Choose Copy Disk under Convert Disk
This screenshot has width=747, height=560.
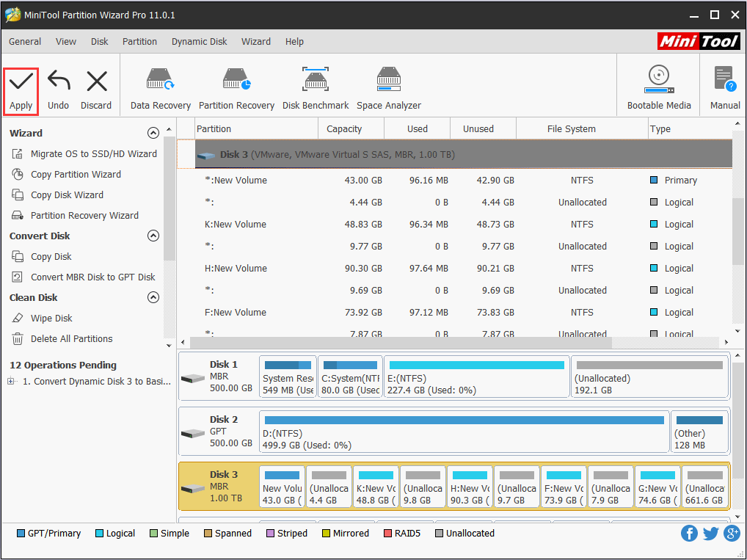click(x=41, y=256)
